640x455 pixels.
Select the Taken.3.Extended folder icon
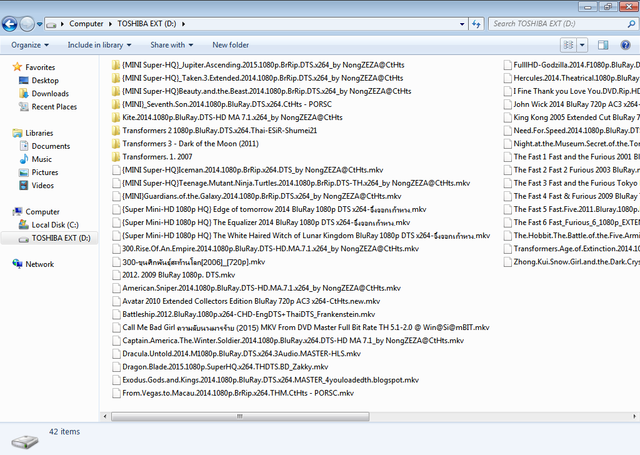(x=116, y=78)
